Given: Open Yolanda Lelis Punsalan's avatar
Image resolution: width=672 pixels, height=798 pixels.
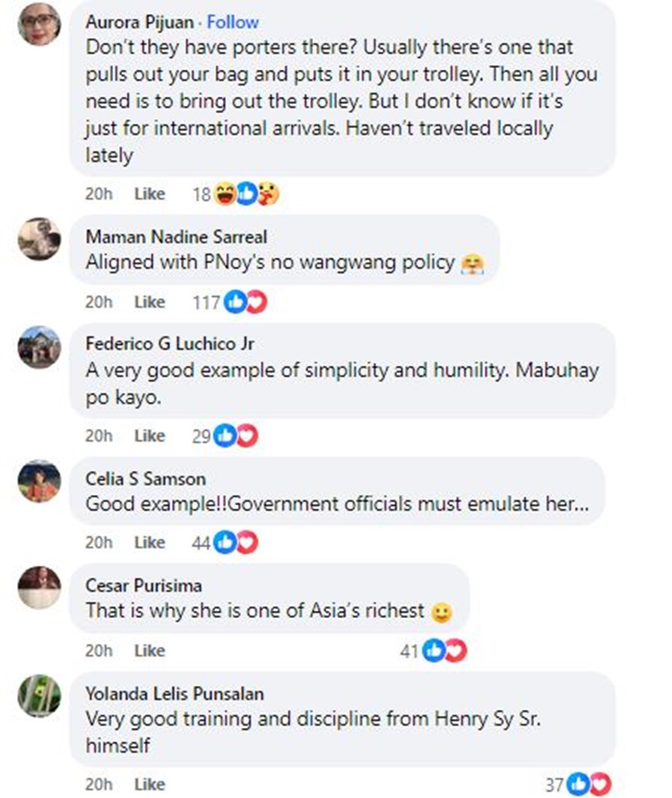Looking at the screenshot, I should point(39,695).
